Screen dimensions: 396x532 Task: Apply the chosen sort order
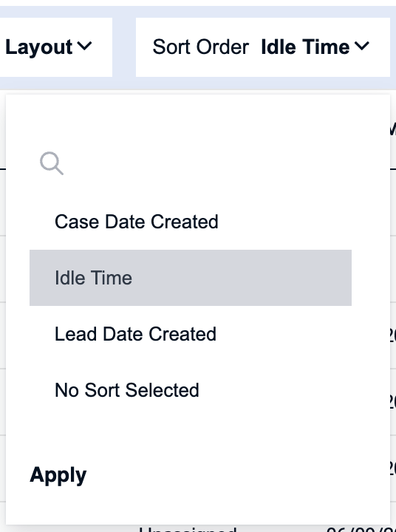pos(58,475)
